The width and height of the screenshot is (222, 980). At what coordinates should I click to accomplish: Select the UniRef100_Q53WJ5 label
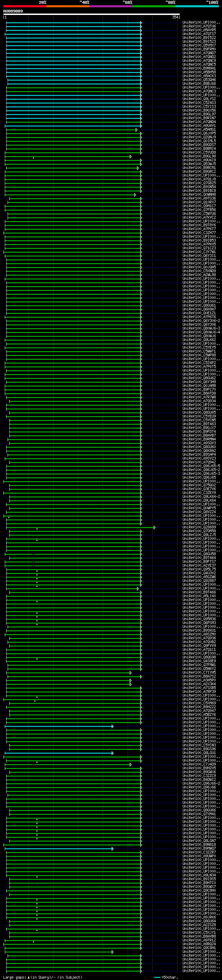[199, 164]
